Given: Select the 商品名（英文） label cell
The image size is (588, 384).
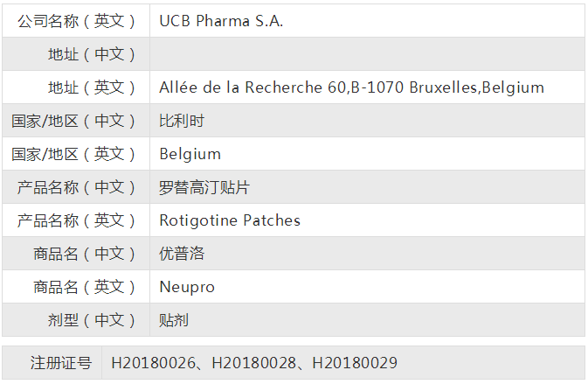Looking at the screenshot, I should (x=85, y=287).
